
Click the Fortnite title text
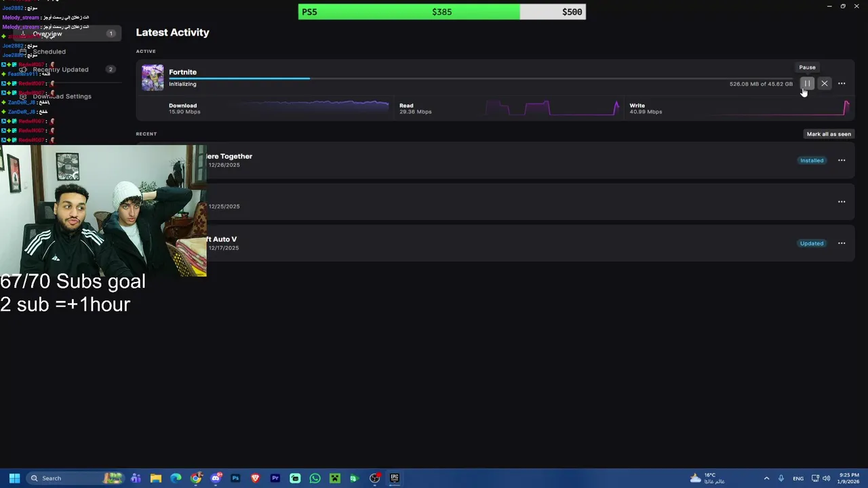pyautogui.click(x=182, y=72)
